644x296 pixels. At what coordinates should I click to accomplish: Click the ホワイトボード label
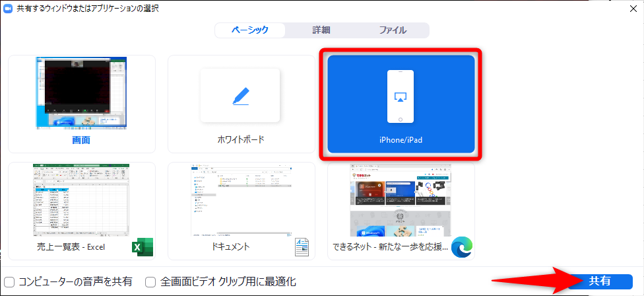click(x=241, y=139)
